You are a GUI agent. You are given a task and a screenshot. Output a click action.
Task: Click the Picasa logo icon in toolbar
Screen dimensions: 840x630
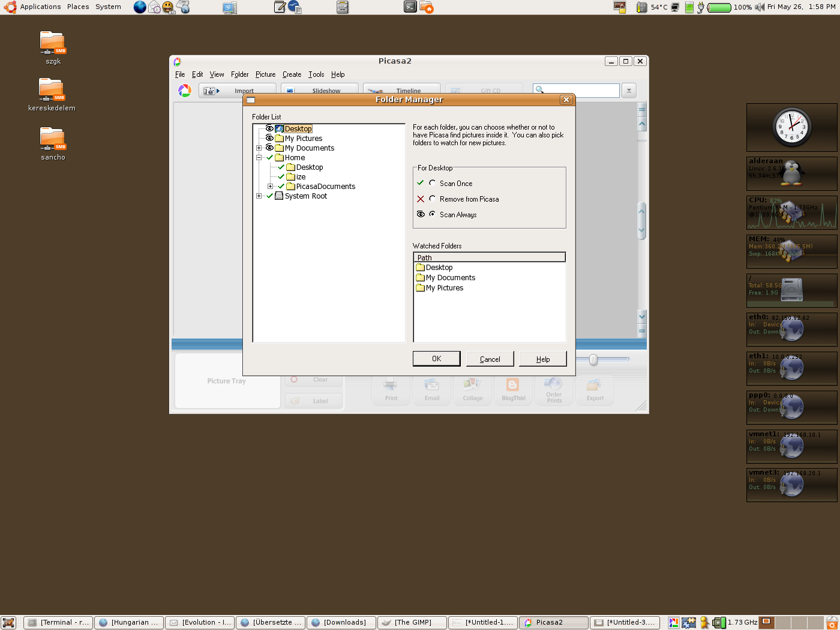185,91
